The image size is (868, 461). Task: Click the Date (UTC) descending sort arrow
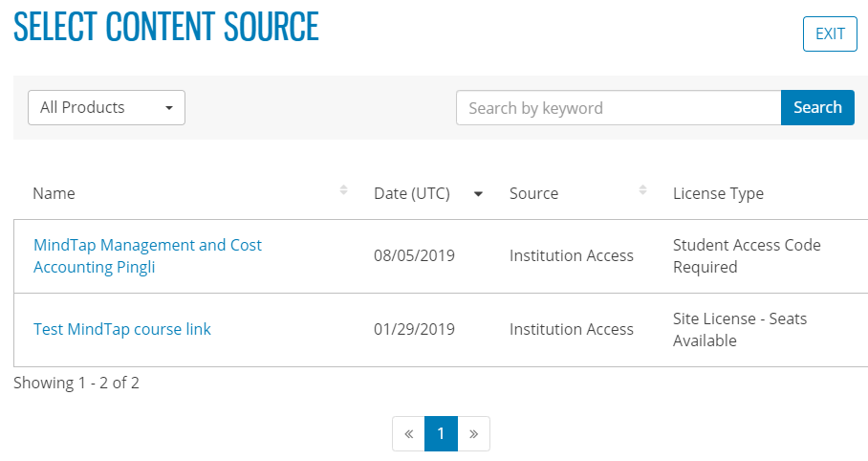[x=478, y=194]
